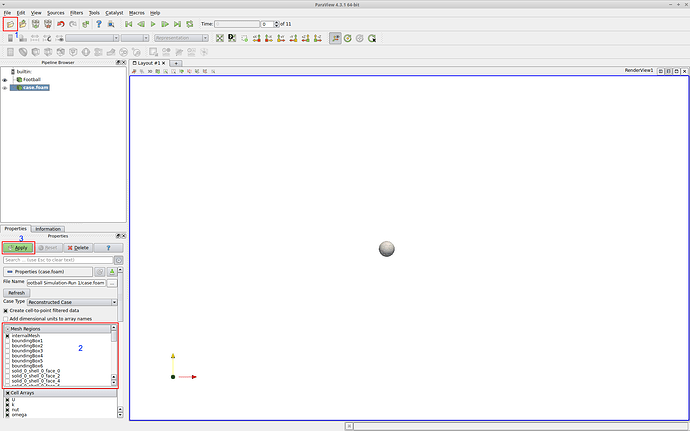Open the component dropdown beside color array
The width and height of the screenshot is (690, 431).
[x=135, y=38]
